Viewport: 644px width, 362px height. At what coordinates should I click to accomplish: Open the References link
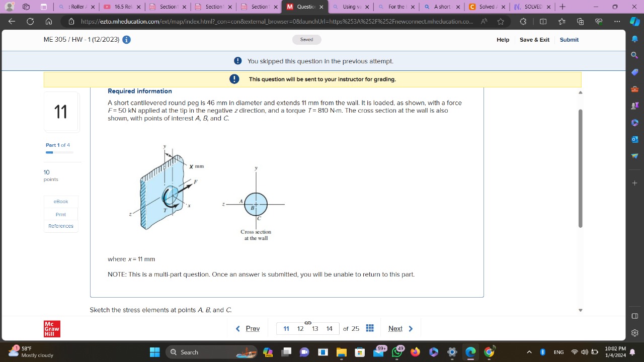[x=60, y=226]
